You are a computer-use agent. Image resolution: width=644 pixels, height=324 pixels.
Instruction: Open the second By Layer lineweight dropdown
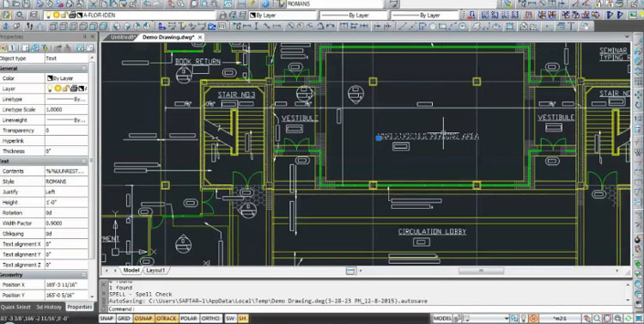coord(425,15)
